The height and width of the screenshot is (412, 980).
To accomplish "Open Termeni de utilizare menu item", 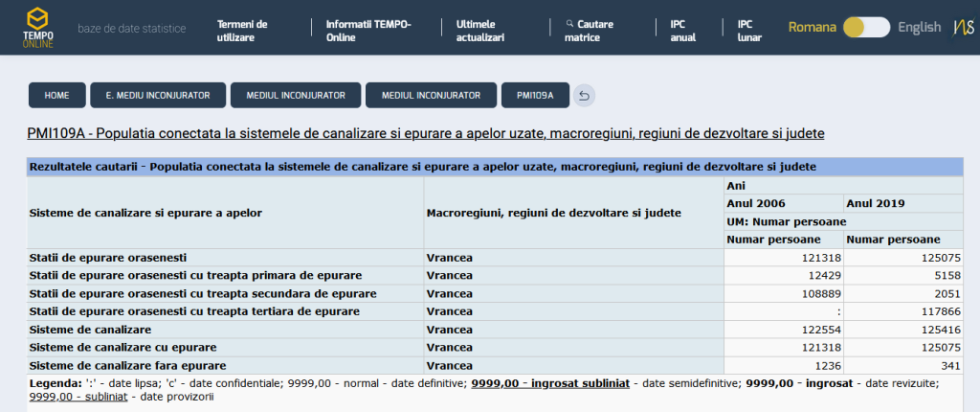I will point(242,31).
